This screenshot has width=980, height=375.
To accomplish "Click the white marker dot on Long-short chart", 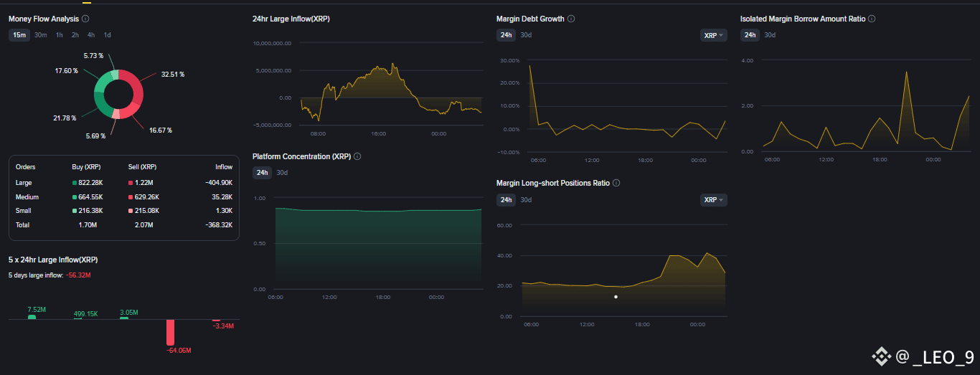I will pos(616,296).
